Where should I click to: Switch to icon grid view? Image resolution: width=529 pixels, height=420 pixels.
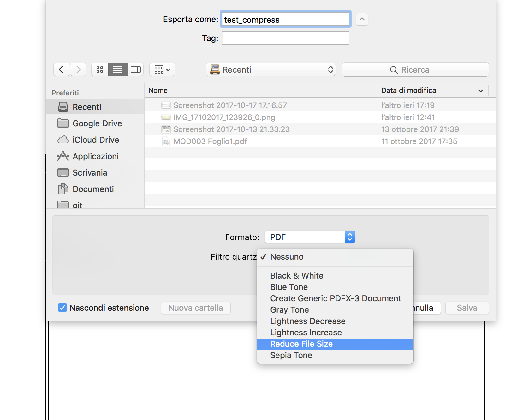pyautogui.click(x=100, y=69)
